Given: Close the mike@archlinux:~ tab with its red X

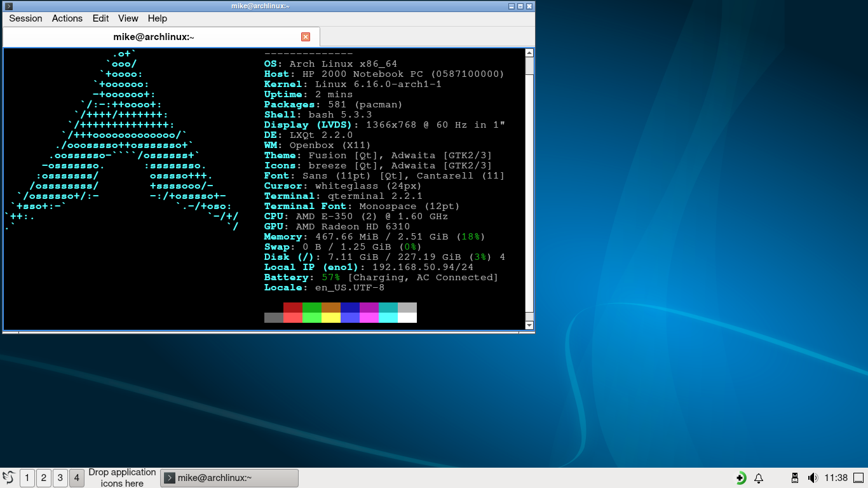Looking at the screenshot, I should point(306,37).
